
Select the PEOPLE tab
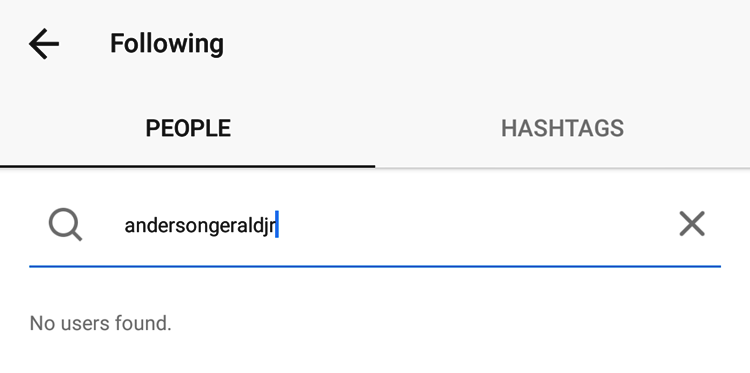[188, 128]
